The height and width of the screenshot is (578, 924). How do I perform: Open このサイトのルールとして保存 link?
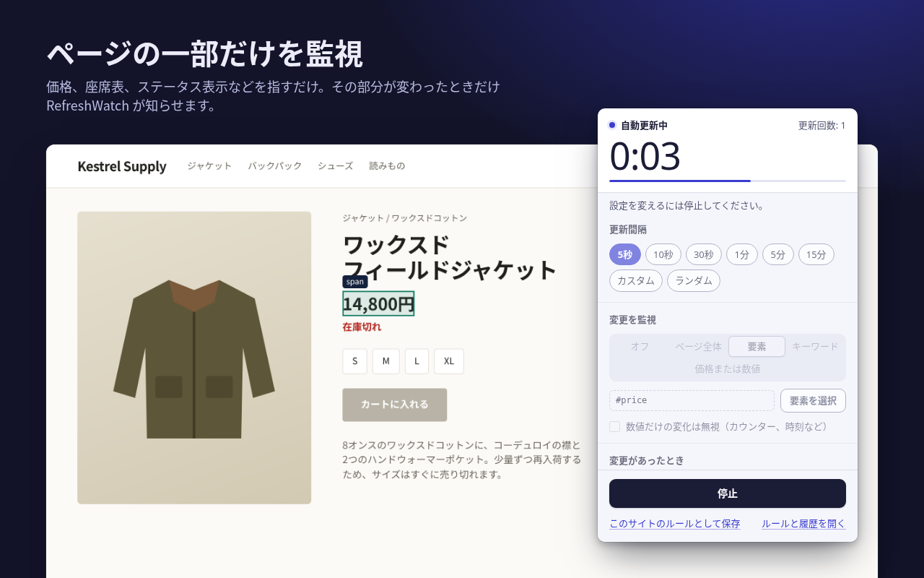pyautogui.click(x=675, y=524)
